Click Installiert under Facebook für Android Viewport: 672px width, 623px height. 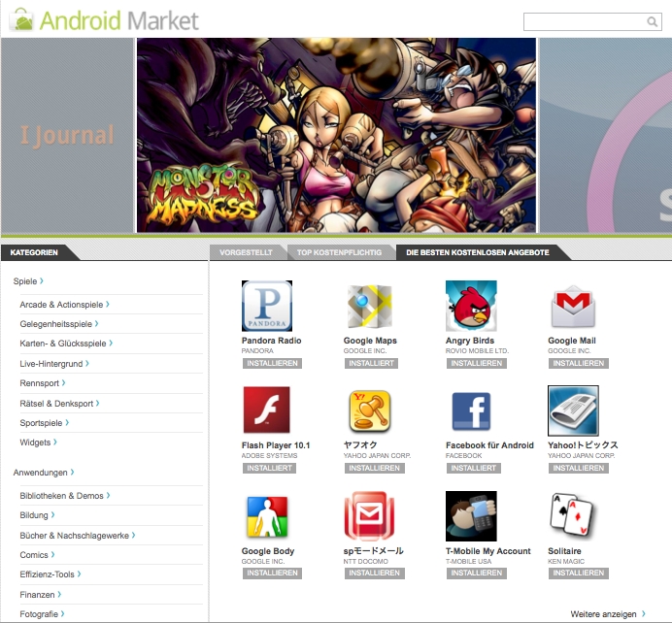pos(473,469)
